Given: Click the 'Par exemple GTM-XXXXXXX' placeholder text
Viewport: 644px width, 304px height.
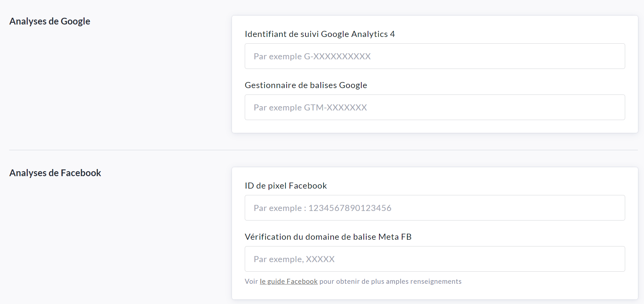Looking at the screenshot, I should (310, 108).
